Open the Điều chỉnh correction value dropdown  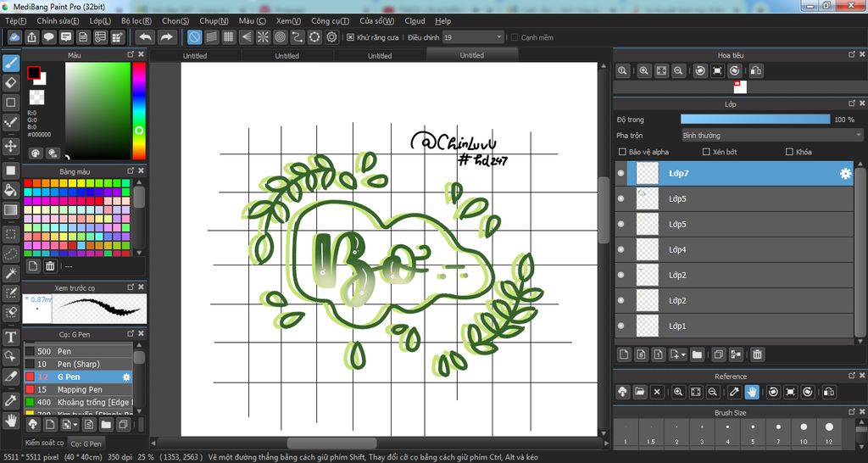pyautogui.click(x=473, y=37)
